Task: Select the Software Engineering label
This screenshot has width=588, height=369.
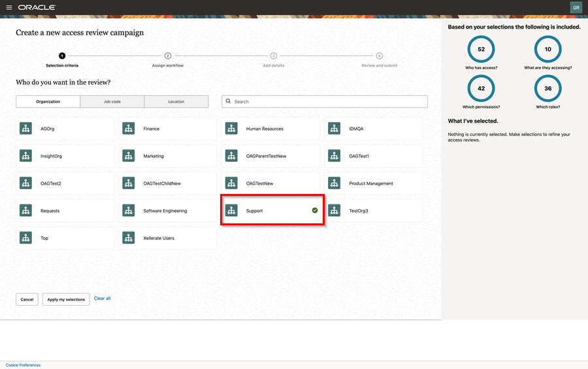Action: tap(165, 211)
